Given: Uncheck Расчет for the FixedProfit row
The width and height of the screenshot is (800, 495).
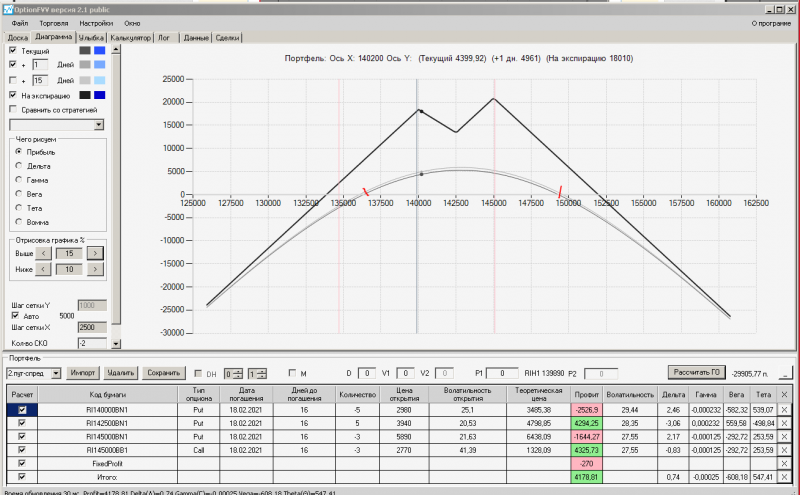Looking at the screenshot, I should coord(22,463).
